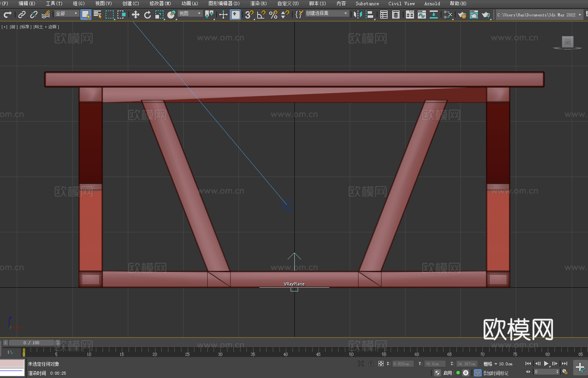Click the Mirror tool icon
The width and height of the screenshot is (588, 378).
[x=358, y=14]
